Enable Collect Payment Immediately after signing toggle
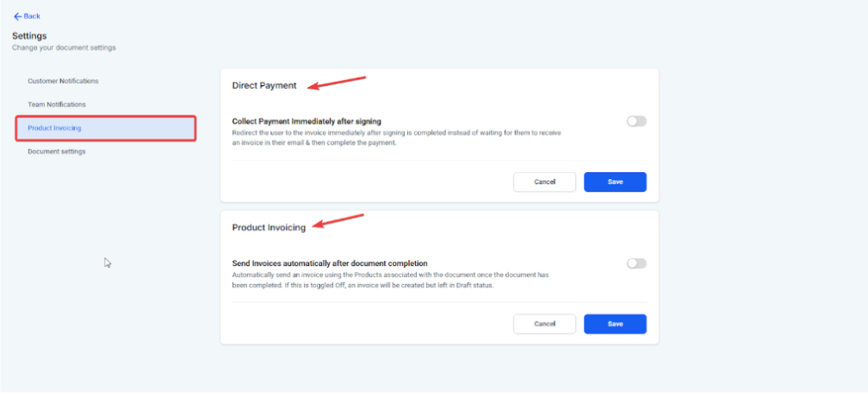The height and width of the screenshot is (396, 868). point(636,121)
